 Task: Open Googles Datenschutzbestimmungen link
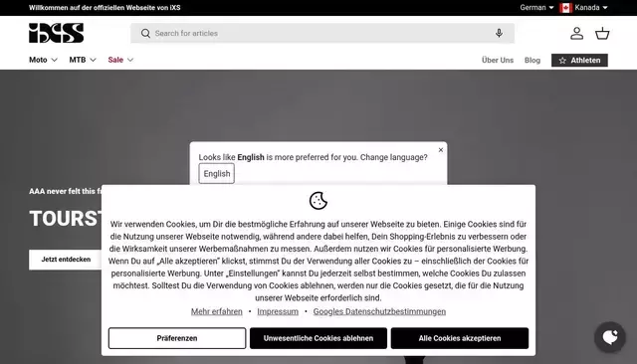[x=379, y=311]
